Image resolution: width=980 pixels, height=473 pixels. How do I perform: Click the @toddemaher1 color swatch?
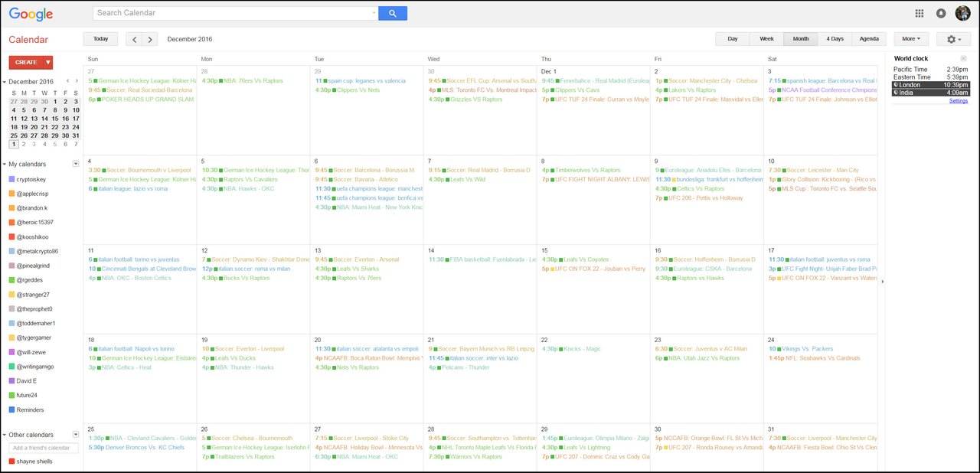(x=11, y=323)
